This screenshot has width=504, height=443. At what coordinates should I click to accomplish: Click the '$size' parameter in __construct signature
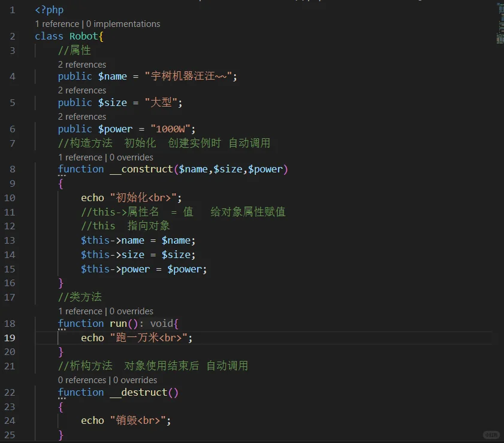pos(228,169)
